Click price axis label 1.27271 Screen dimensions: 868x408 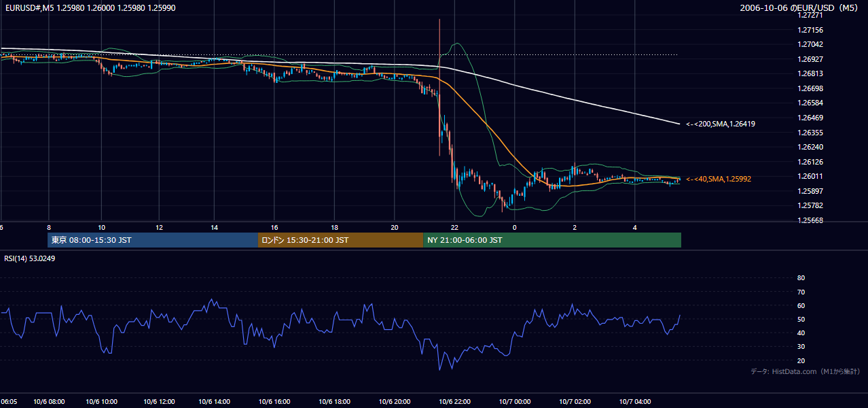tap(811, 15)
